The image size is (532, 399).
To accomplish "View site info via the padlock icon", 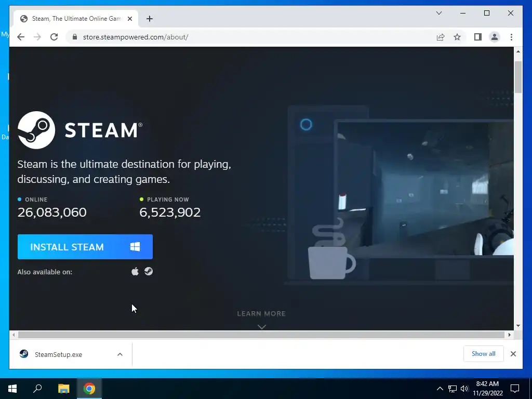I will click(75, 37).
